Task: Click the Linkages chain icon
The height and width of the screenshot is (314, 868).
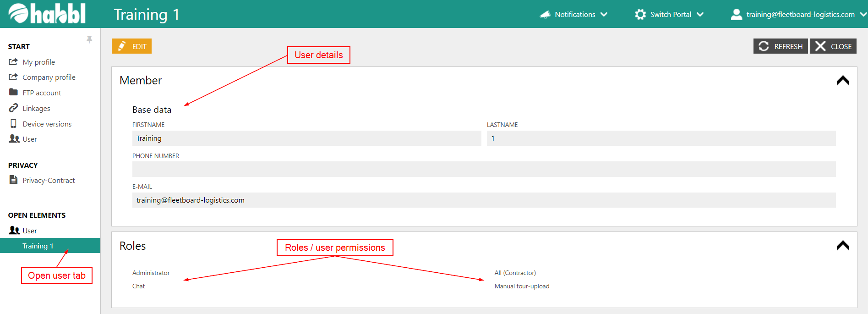Action: pyautogui.click(x=13, y=108)
